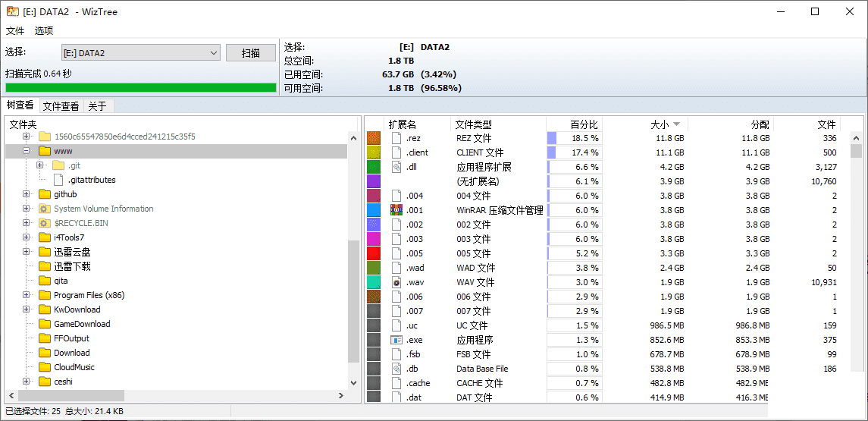Expand the github folder node
Screen dimensions: 868x421
pyautogui.click(x=27, y=194)
